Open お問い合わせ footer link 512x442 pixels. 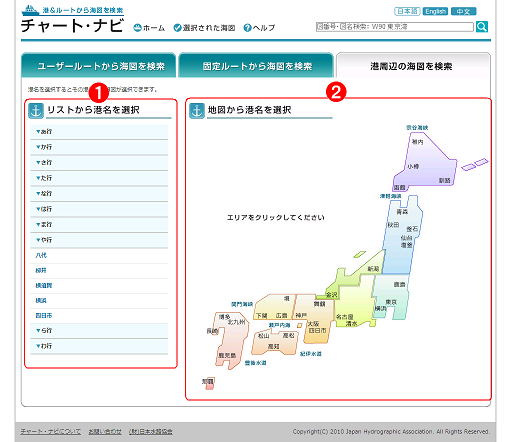point(105,432)
